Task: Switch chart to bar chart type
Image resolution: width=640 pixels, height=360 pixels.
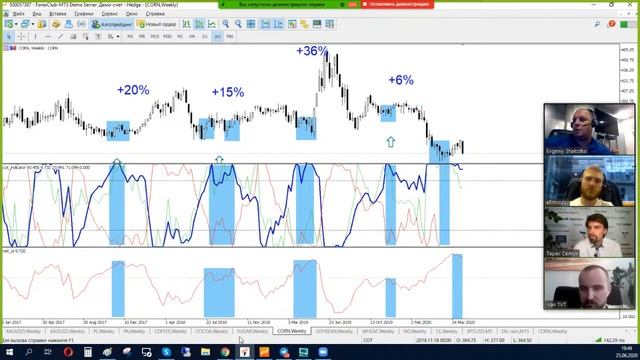Action: (x=187, y=24)
